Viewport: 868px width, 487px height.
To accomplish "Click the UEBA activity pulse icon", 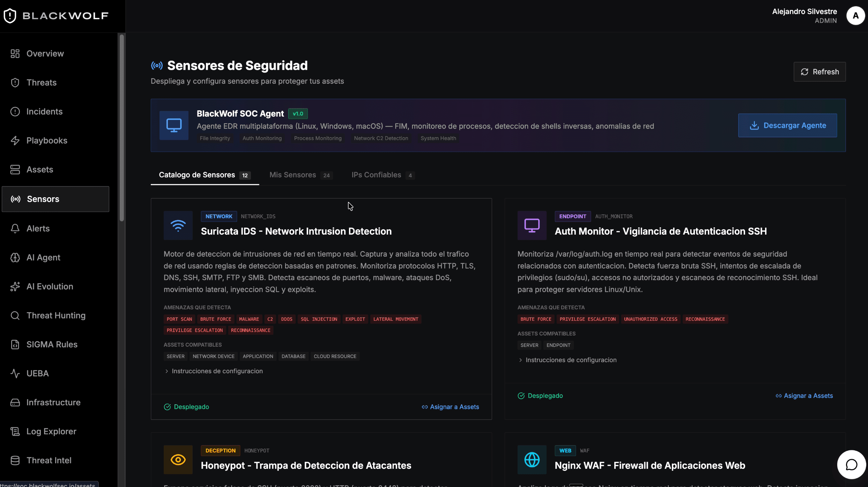I will pyautogui.click(x=15, y=373).
